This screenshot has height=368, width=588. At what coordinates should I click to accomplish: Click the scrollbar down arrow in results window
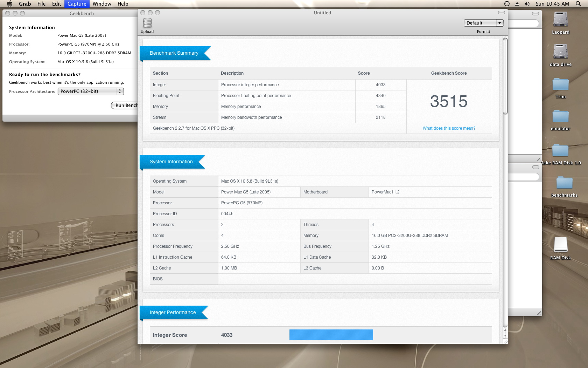pos(505,336)
